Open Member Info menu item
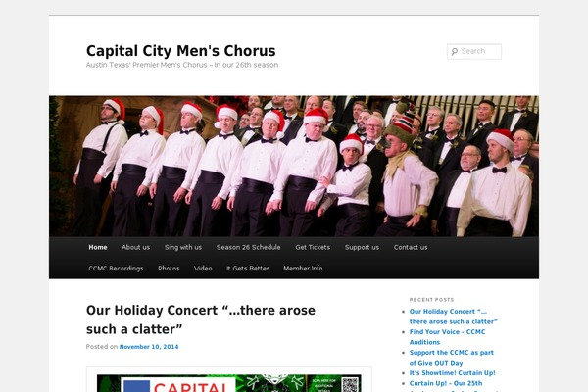This screenshot has width=588, height=392. pyautogui.click(x=303, y=269)
